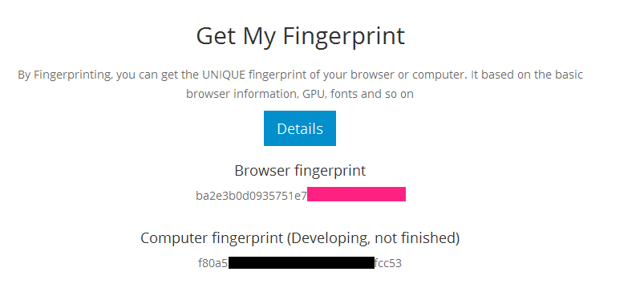This screenshot has width=644, height=292.
Task: Click the word 'Browser' in Browser fingerprint heading
Action: (x=262, y=170)
